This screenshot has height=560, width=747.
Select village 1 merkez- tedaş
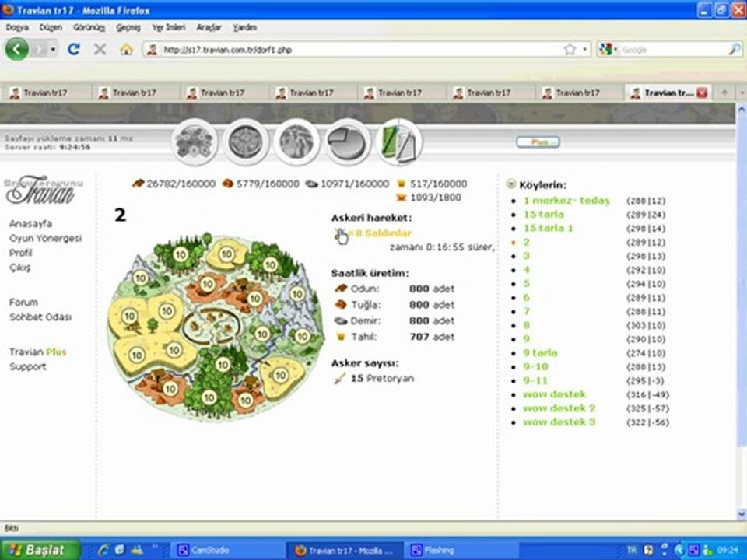coord(566,201)
